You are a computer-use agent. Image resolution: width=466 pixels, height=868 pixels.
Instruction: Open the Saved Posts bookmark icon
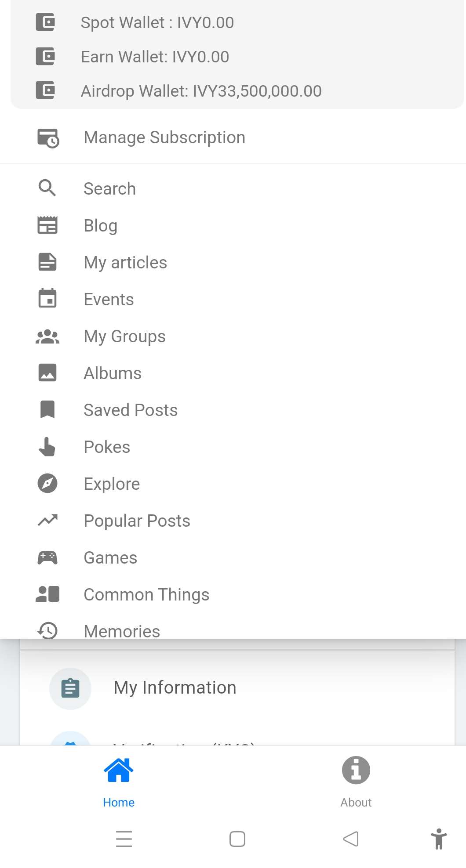pyautogui.click(x=47, y=409)
